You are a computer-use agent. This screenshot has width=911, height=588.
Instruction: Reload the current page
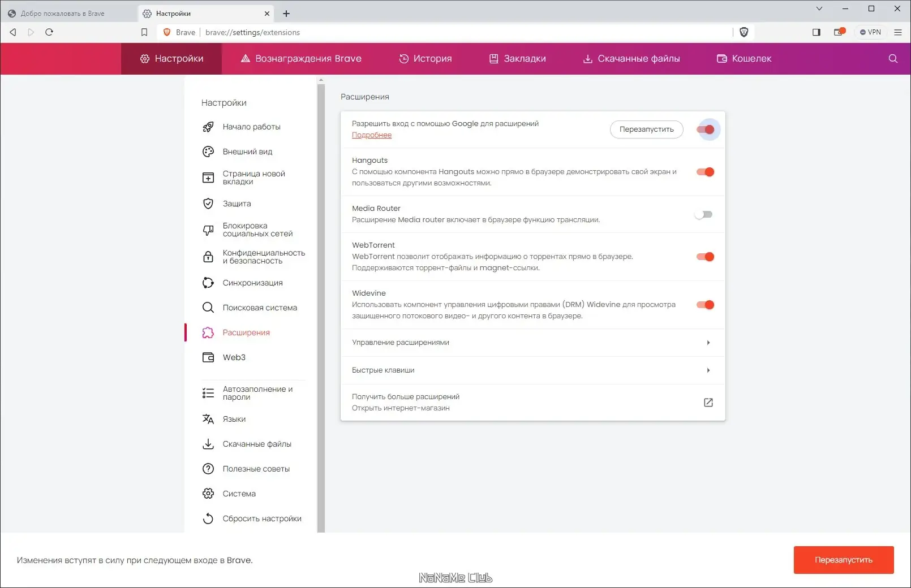coord(49,32)
